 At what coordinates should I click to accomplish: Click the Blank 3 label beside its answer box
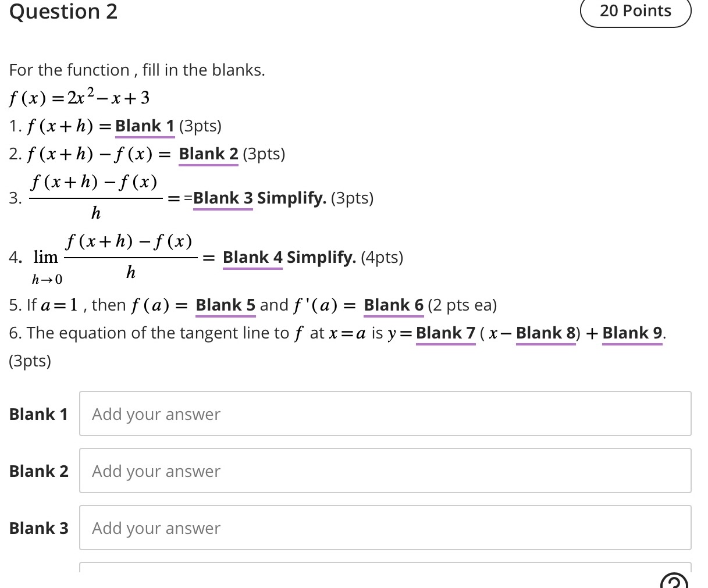pyautogui.click(x=38, y=528)
